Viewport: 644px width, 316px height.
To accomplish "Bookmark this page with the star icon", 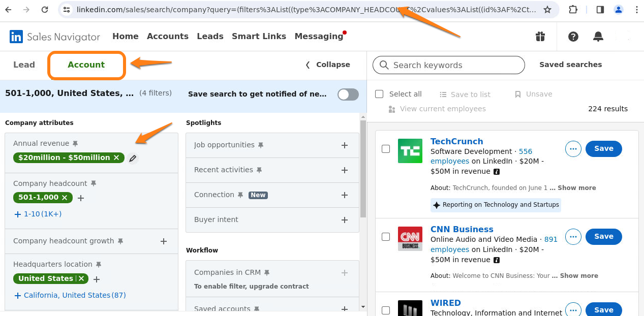I will (x=547, y=10).
